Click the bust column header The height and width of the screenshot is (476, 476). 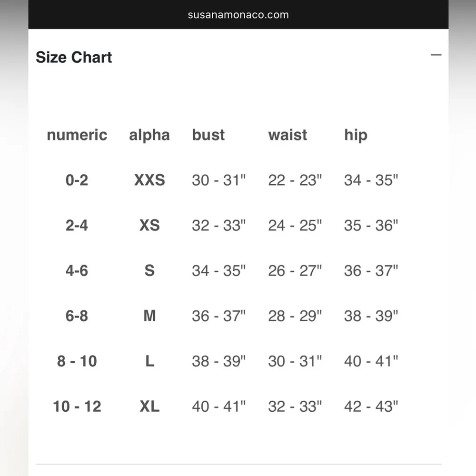point(208,135)
